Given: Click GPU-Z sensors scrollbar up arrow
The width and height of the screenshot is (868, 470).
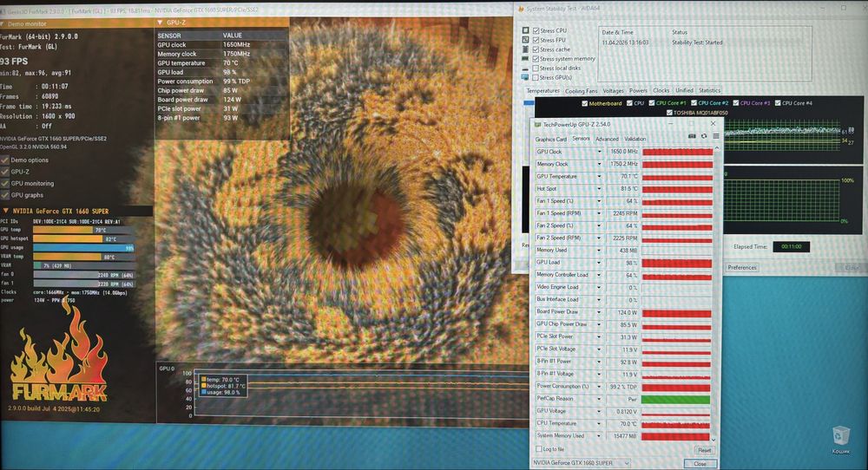Looking at the screenshot, I should [x=717, y=148].
